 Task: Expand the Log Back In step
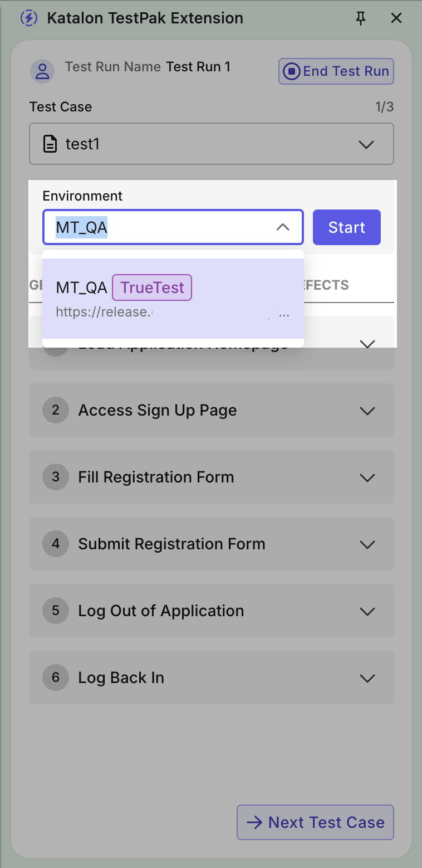(367, 678)
